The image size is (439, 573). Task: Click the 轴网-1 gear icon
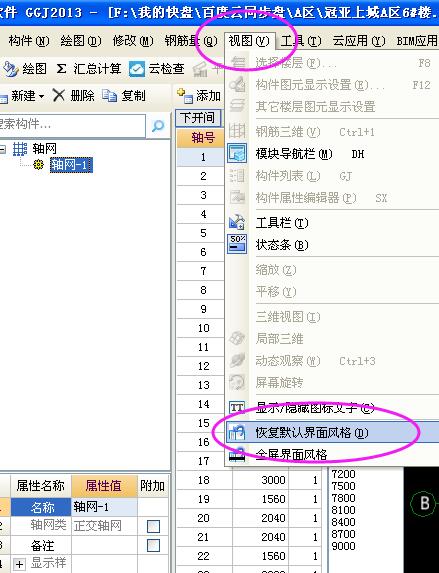tap(38, 165)
